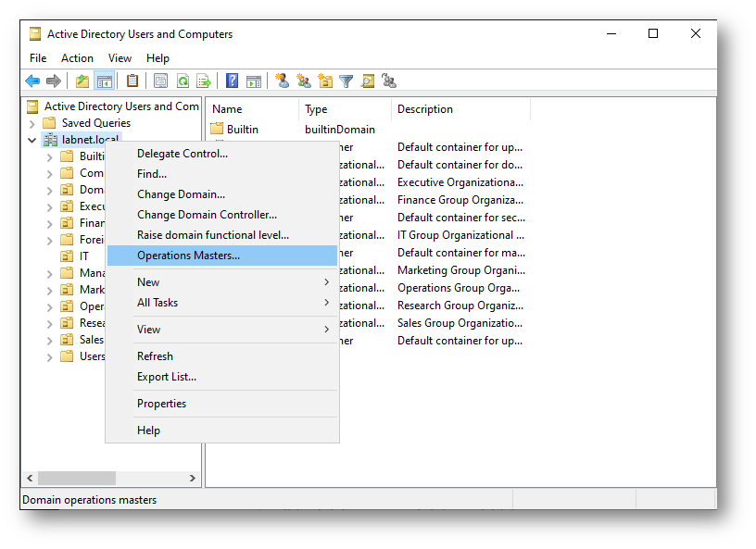This screenshot has height=549, width=756.
Task: Click the Add to group toolbar icon
Action: [389, 81]
